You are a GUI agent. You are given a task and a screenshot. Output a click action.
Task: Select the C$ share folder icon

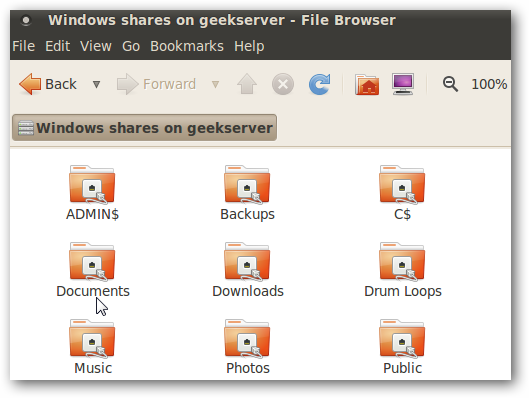402,185
